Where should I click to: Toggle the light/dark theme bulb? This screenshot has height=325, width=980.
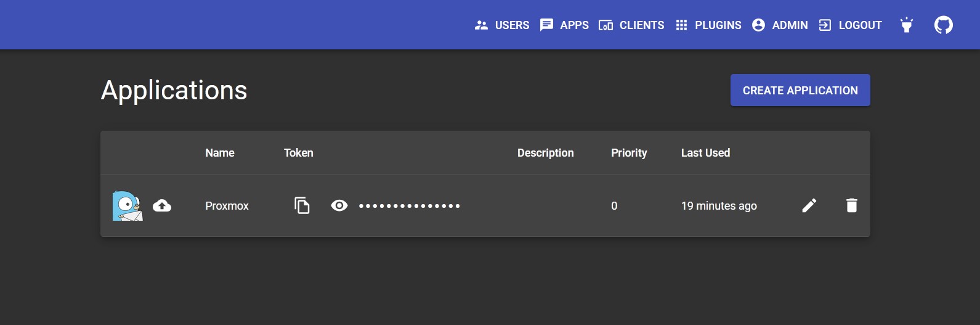(x=907, y=25)
